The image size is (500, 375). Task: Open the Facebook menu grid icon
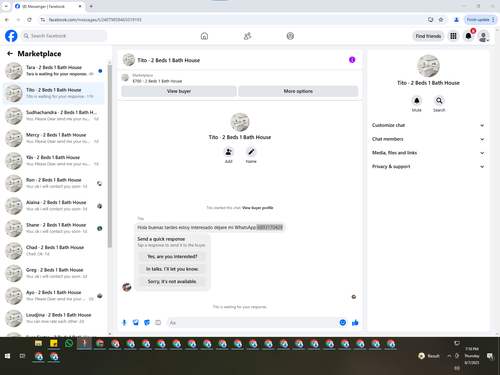click(x=453, y=36)
